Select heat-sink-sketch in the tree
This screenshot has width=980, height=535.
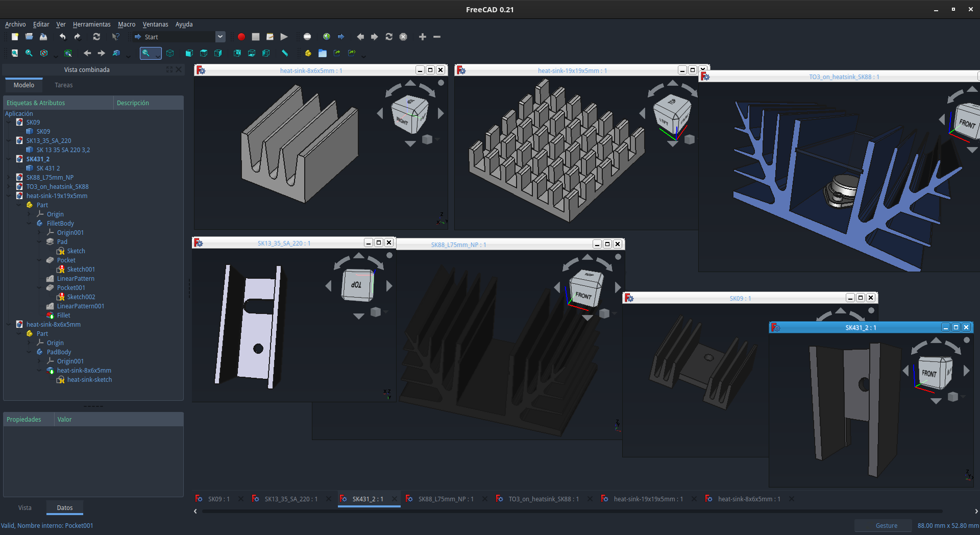coord(89,380)
